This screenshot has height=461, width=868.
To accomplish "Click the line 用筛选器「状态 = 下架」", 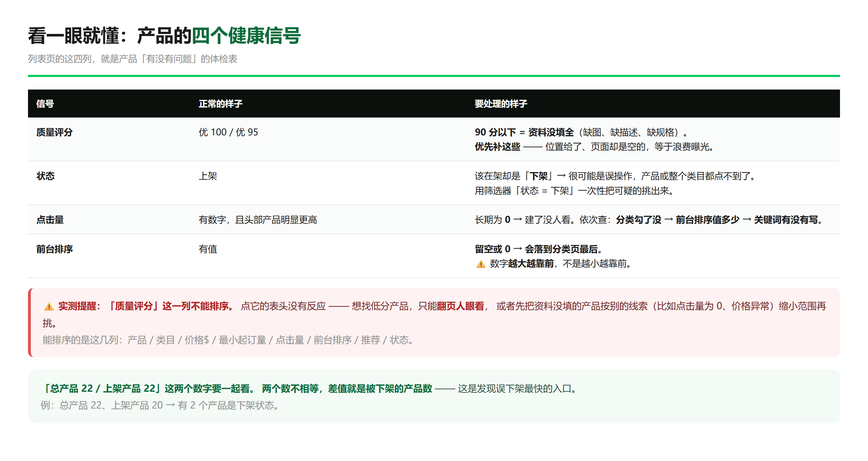I will coord(574,191).
